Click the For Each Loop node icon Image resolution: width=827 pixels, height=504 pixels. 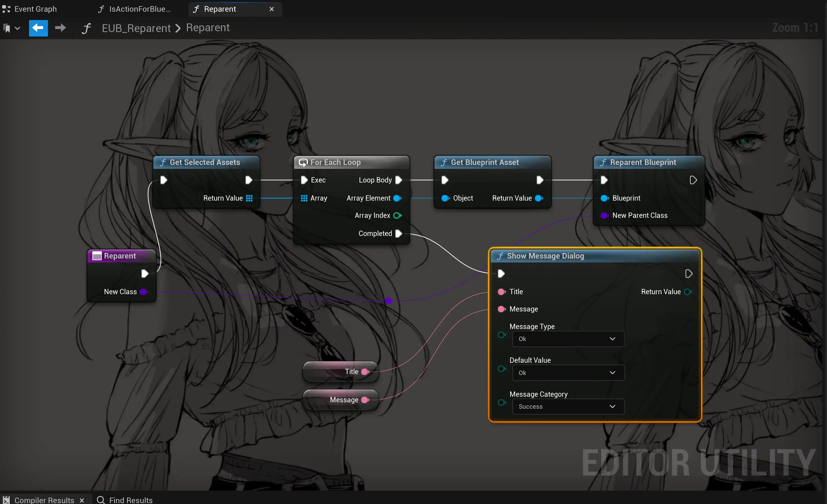point(303,162)
